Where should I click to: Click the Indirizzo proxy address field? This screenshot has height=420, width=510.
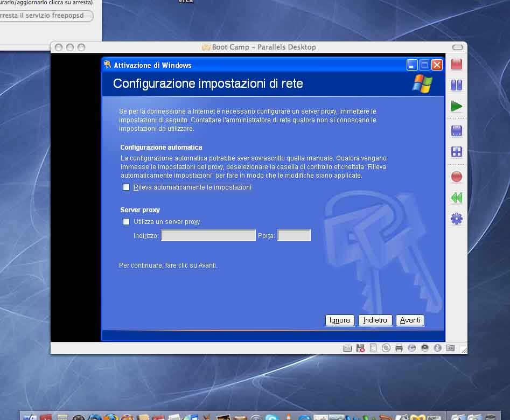tap(208, 235)
